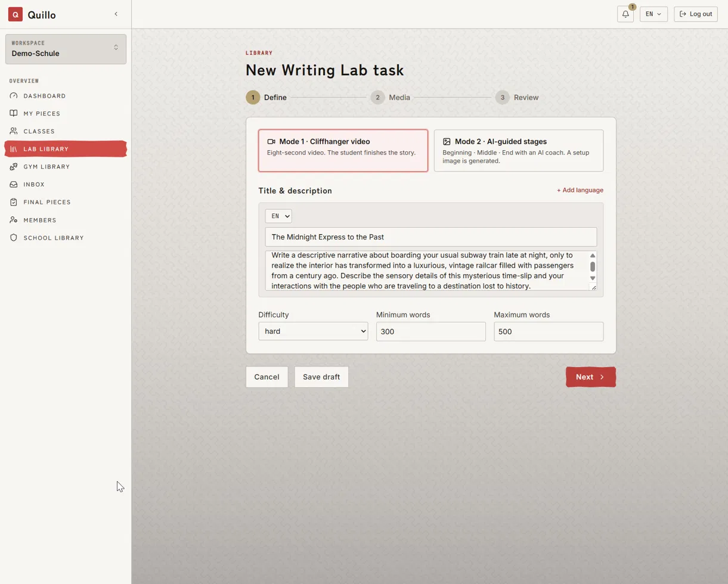Viewport: 728px width, 584px height.
Task: Open Final Pieces in the sidebar
Action: (x=66, y=202)
